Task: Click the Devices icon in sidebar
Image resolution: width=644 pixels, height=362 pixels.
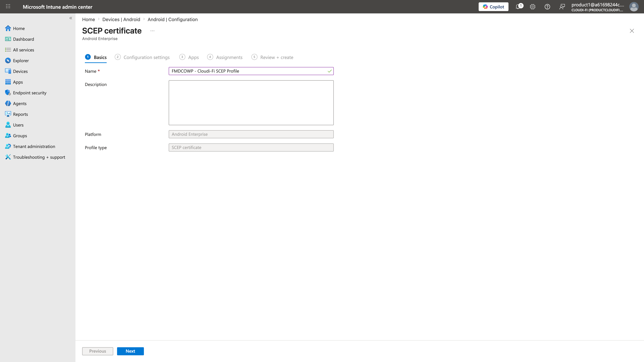Action: [8, 71]
